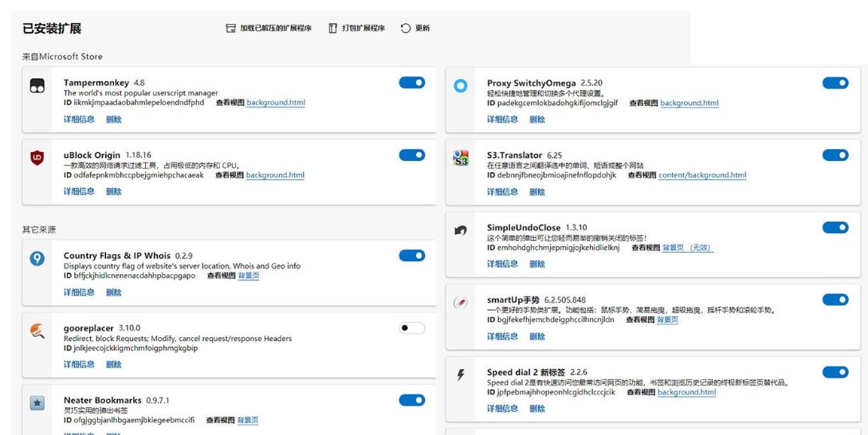Click the Speed dial 2 lightning icon
This screenshot has width=868, height=435.
(460, 375)
